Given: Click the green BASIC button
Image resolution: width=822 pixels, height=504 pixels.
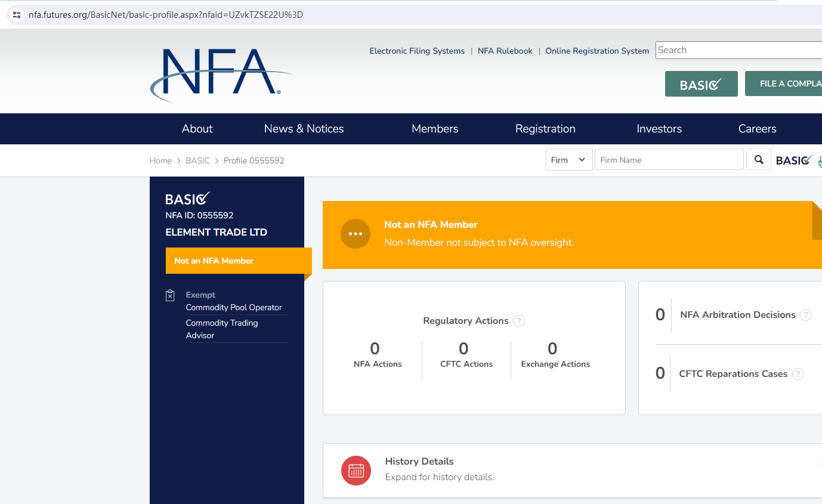Looking at the screenshot, I should click(701, 84).
